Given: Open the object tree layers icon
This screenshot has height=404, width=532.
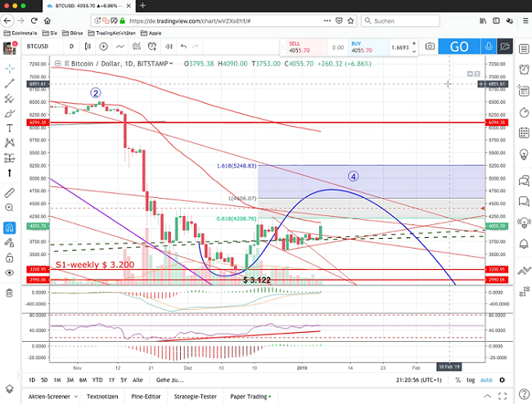Looking at the screenshot, I should point(10,388).
